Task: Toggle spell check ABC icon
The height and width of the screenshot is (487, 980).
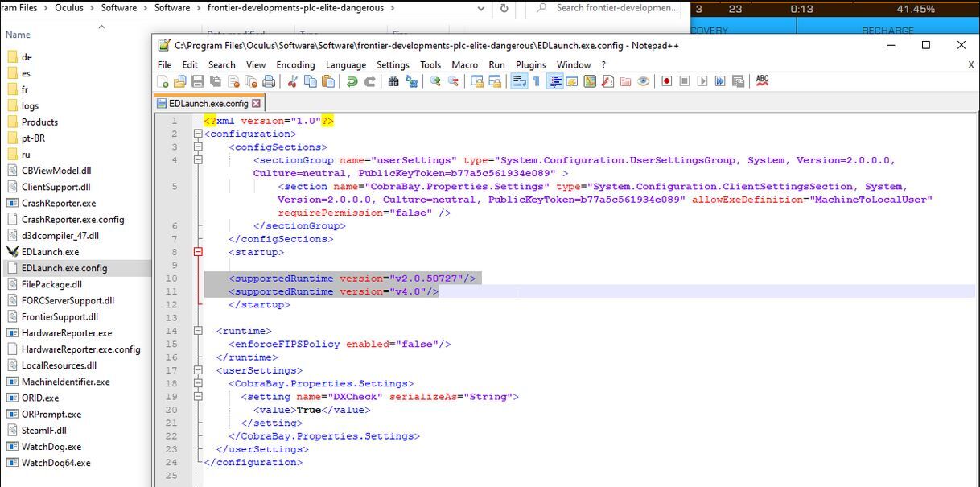Action: pyautogui.click(x=762, y=81)
